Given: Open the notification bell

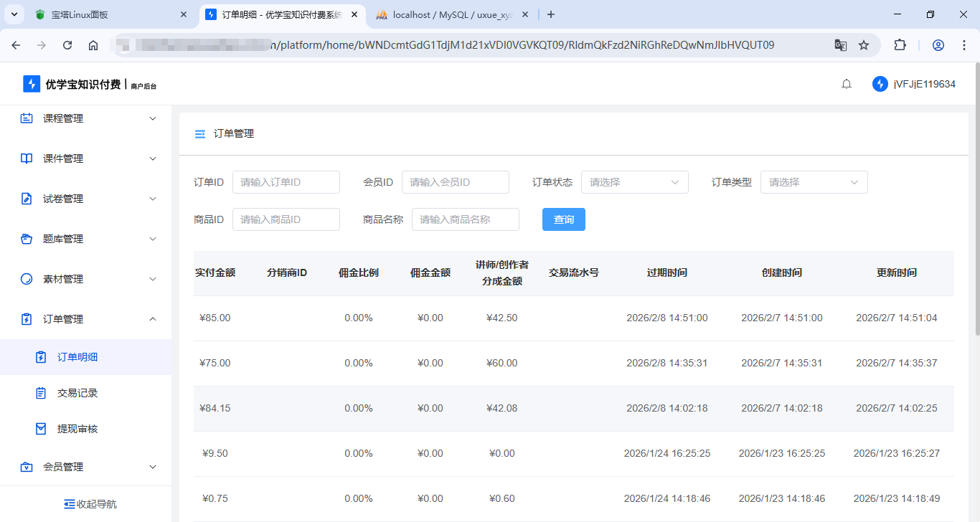Looking at the screenshot, I should [x=846, y=83].
